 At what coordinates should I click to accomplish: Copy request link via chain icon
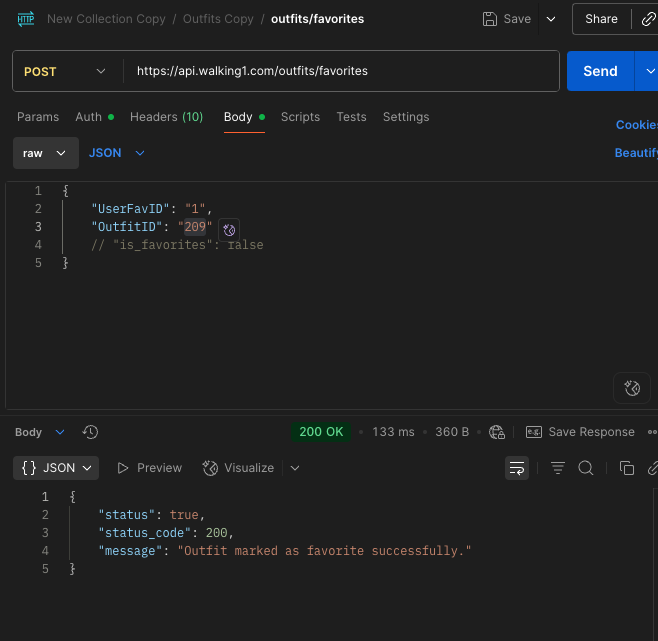click(648, 19)
